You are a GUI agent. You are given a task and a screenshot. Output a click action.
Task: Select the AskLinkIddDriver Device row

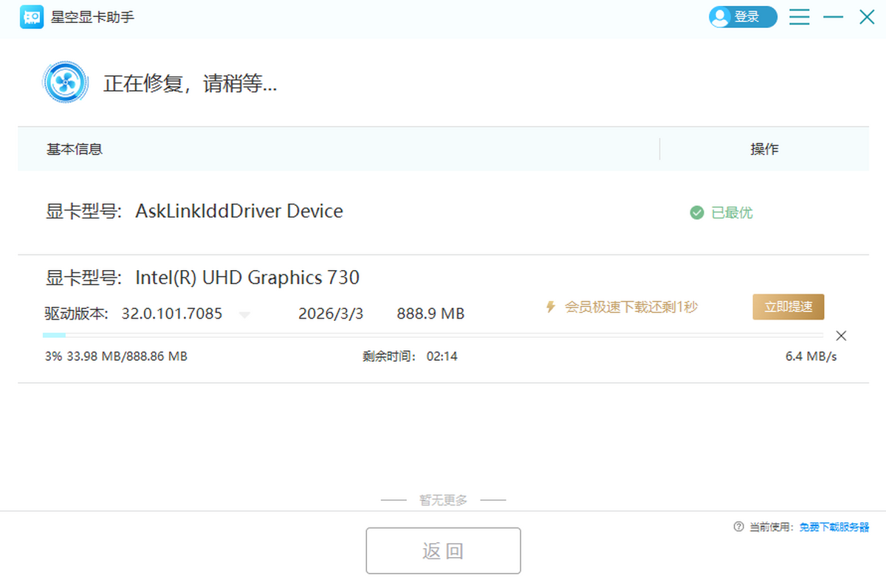(238, 212)
